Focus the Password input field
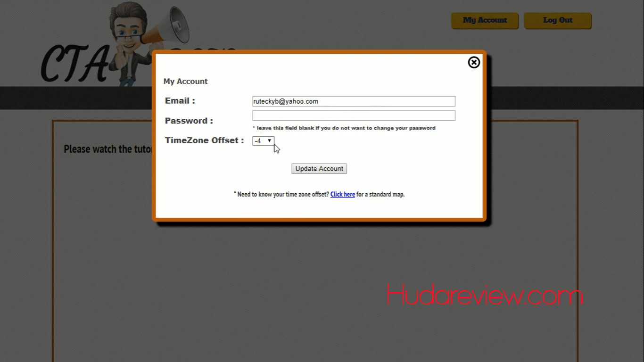Viewport: 644px width, 362px height. click(354, 115)
